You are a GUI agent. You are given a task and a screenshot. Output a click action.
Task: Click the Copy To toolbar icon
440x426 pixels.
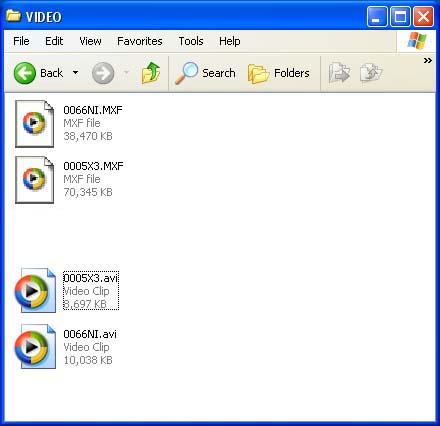371,73
